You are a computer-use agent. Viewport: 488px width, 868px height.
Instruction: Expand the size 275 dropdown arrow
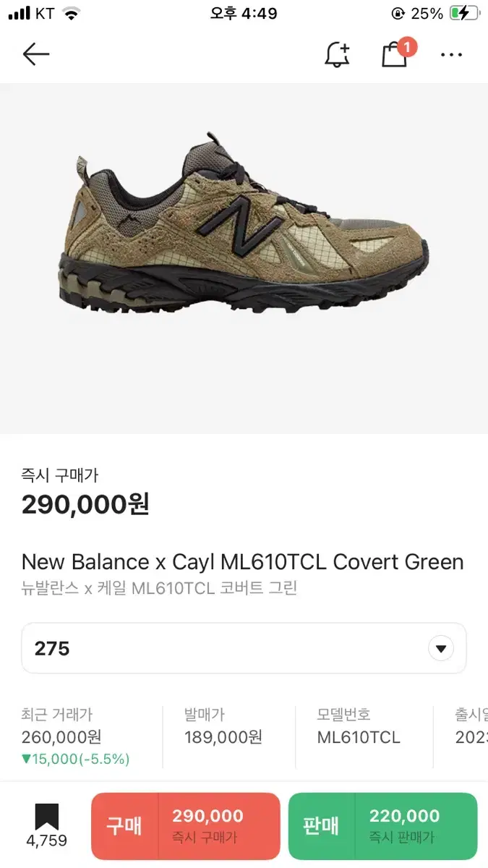[x=441, y=648]
